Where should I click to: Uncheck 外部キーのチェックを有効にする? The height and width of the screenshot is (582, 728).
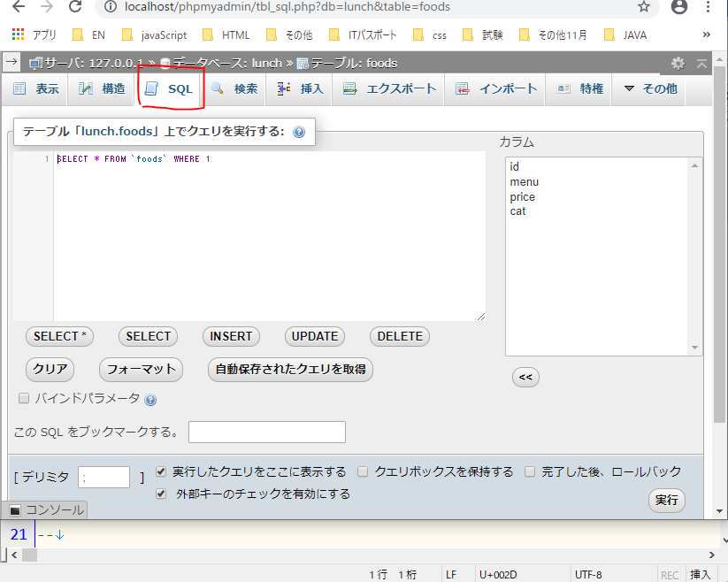[161, 494]
